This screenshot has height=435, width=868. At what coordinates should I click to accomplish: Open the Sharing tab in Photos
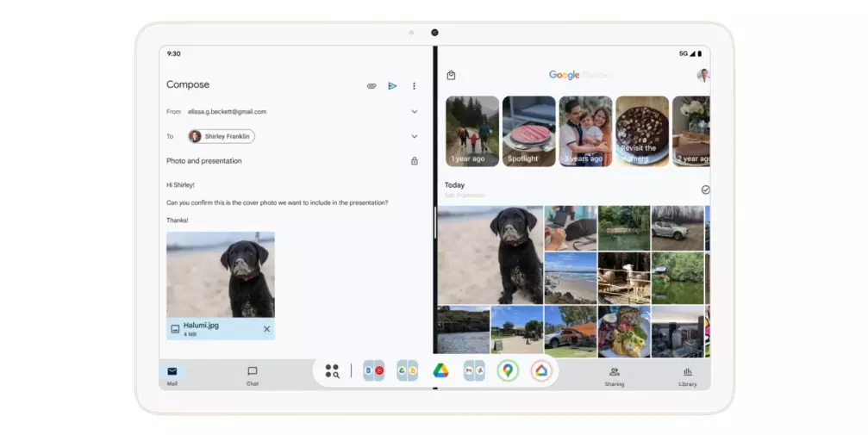pos(615,376)
